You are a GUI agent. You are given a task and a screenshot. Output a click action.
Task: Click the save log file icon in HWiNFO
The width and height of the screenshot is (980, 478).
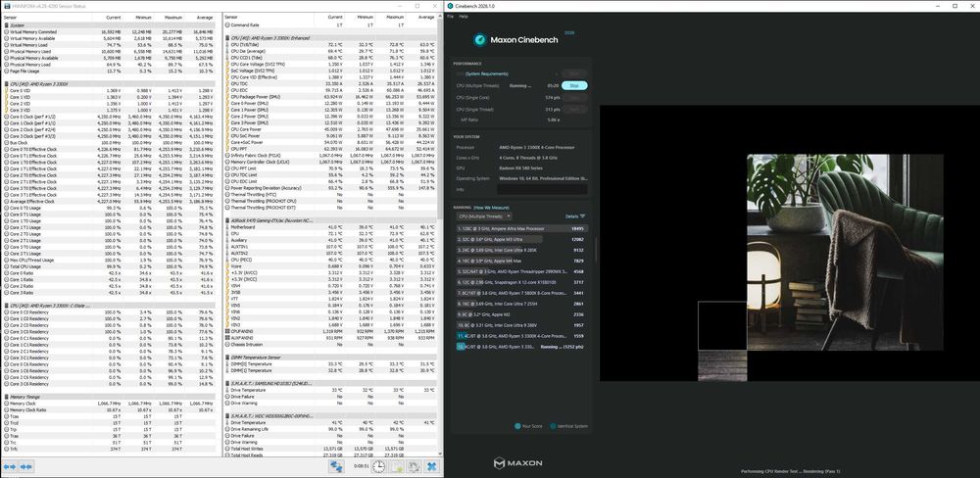coord(396,466)
